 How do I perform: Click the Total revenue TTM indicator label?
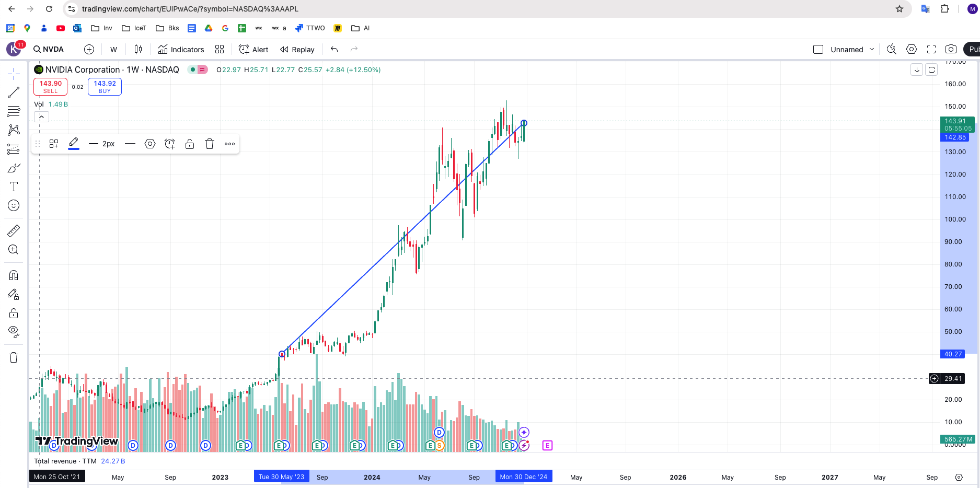(65, 461)
